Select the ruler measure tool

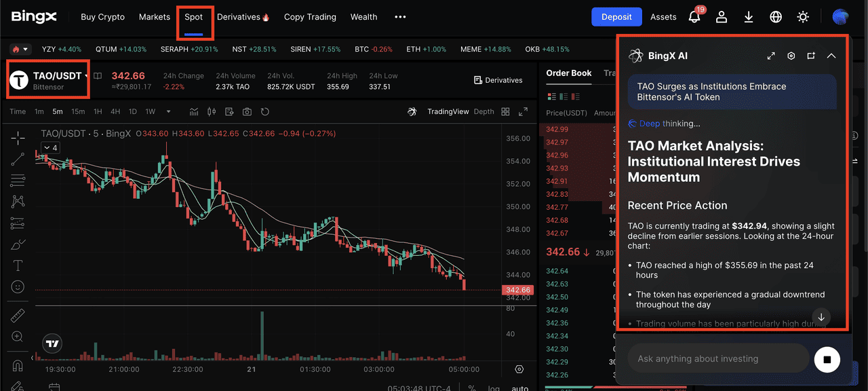tap(18, 316)
